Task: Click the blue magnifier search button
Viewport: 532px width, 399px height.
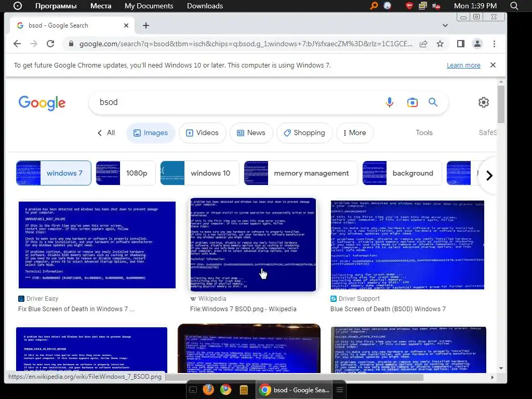Action: tap(433, 102)
